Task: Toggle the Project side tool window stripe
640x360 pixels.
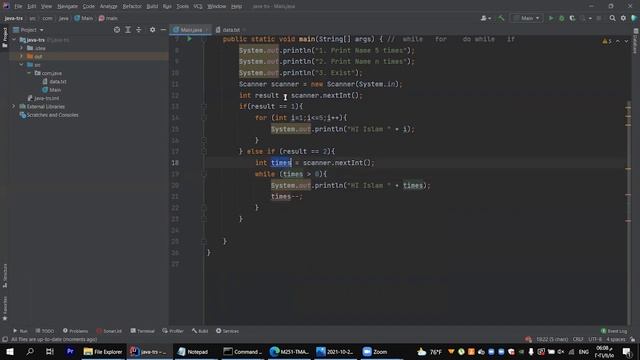Action: [x=5, y=38]
